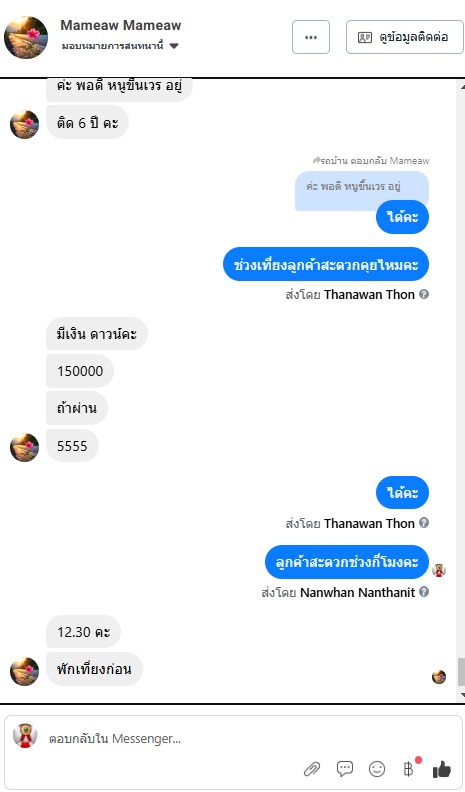465x792 pixels.
Task: Click info icon beside Nanwhan Nanthanit
Action: [x=424, y=591]
